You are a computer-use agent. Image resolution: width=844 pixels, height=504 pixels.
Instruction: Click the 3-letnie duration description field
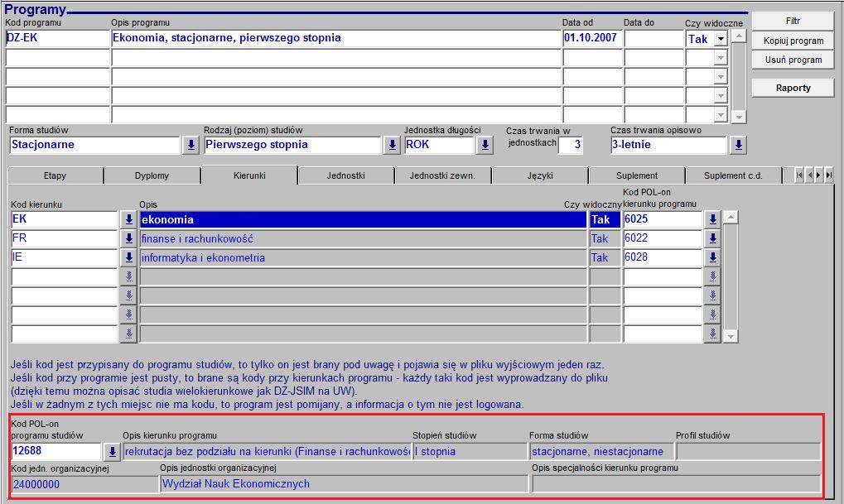[x=669, y=145]
